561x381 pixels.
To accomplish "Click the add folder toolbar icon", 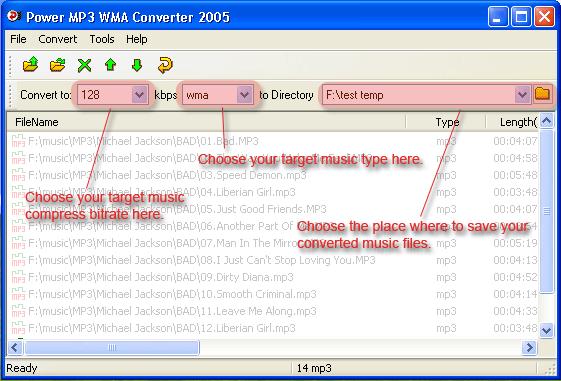I will point(57,65).
